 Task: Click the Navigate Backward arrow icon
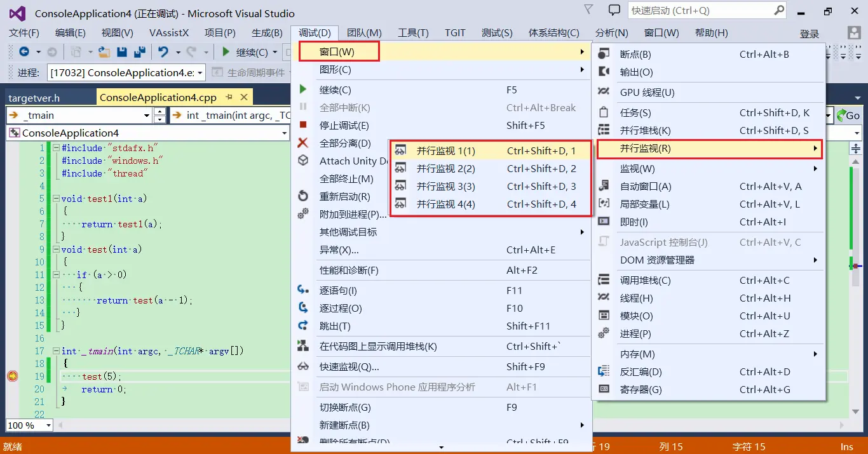coord(24,52)
